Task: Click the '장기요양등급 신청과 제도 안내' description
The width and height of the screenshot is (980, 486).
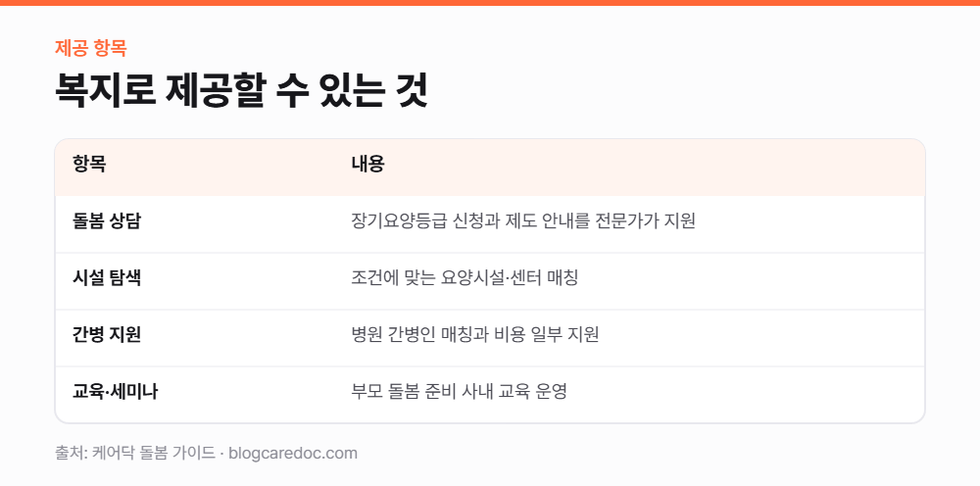Action: pyautogui.click(x=523, y=221)
